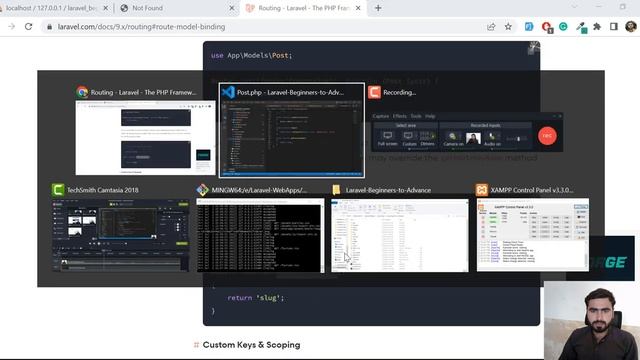Click the orange XAMPP icon

(x=482, y=190)
